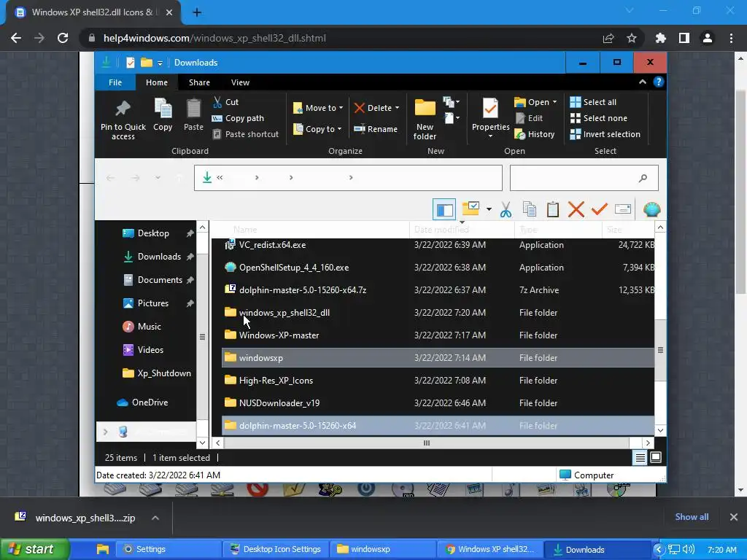Click the clipboard Paste icon in Classic toolbar
This screenshot has height=560, width=747.
point(553,209)
